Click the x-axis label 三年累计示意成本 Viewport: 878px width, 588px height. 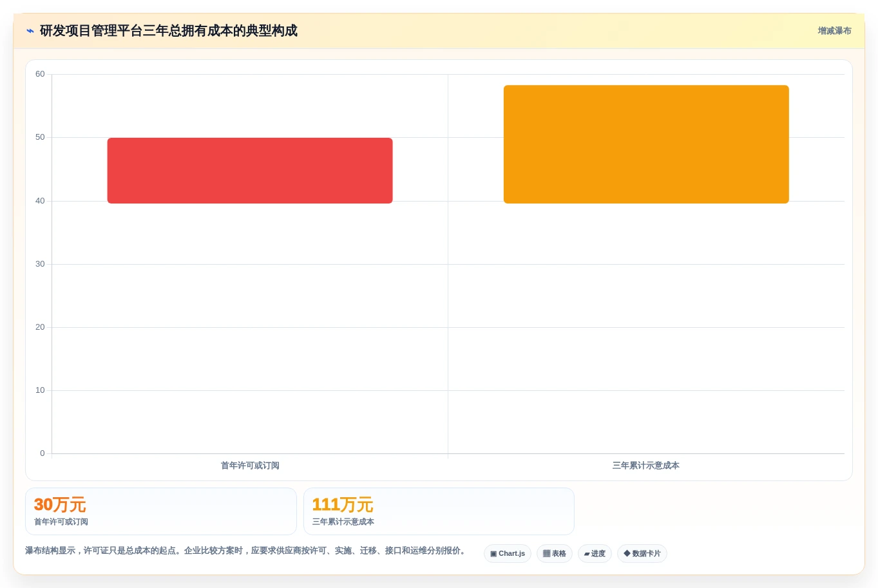646,466
